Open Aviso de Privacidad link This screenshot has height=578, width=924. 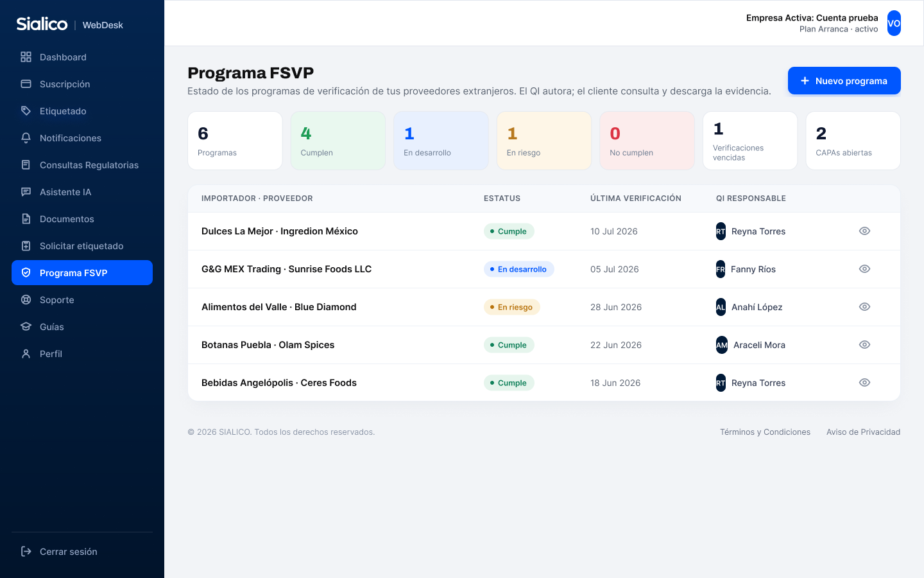[x=863, y=432]
